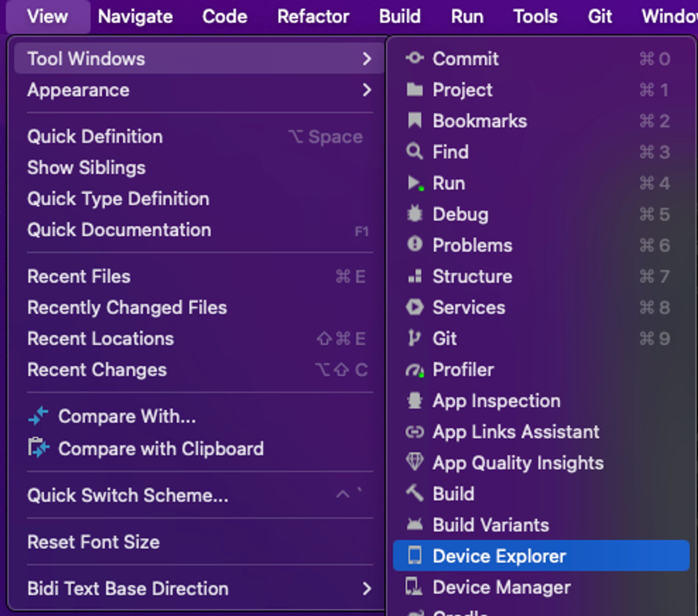Click Quick Documentation menu entry
698x616 pixels.
(119, 230)
